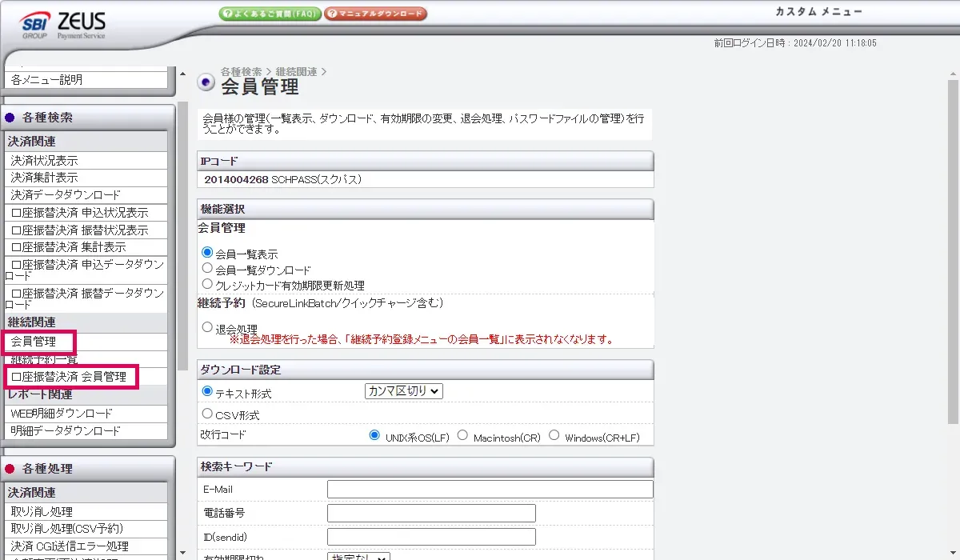Image resolution: width=960 pixels, height=560 pixels.
Task: Click the purple bullet icon beside 会員管理 heading
Action: (x=206, y=82)
